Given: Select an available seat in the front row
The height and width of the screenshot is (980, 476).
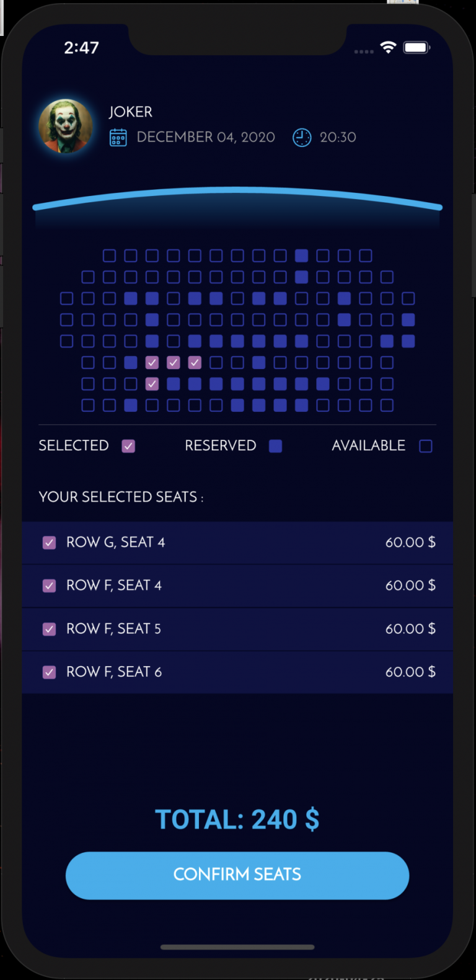Looking at the screenshot, I should [109, 255].
